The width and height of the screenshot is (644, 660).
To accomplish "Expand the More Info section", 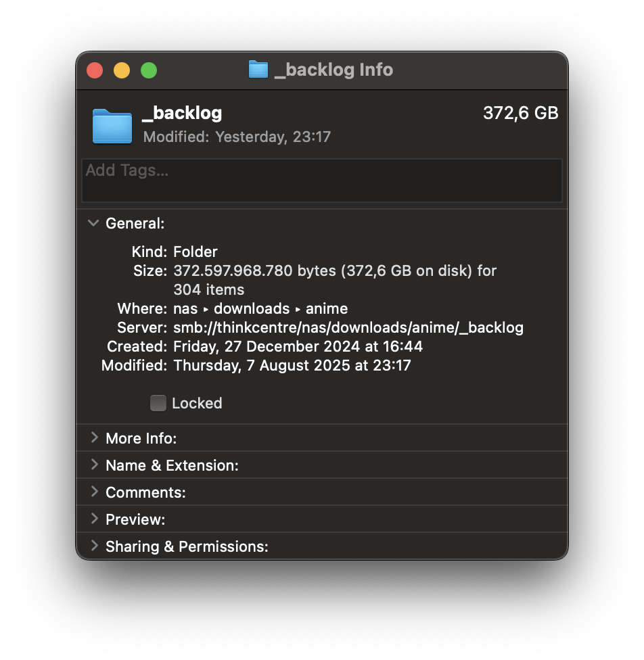I will point(94,438).
